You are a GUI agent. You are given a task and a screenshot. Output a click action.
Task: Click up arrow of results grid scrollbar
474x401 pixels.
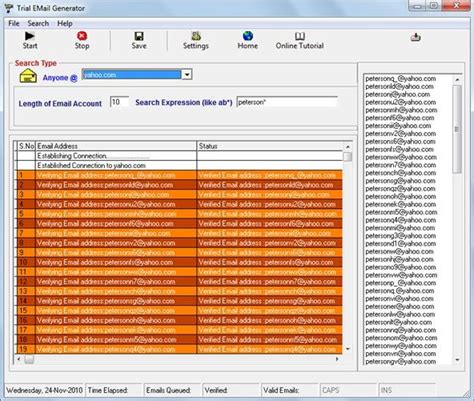point(348,147)
